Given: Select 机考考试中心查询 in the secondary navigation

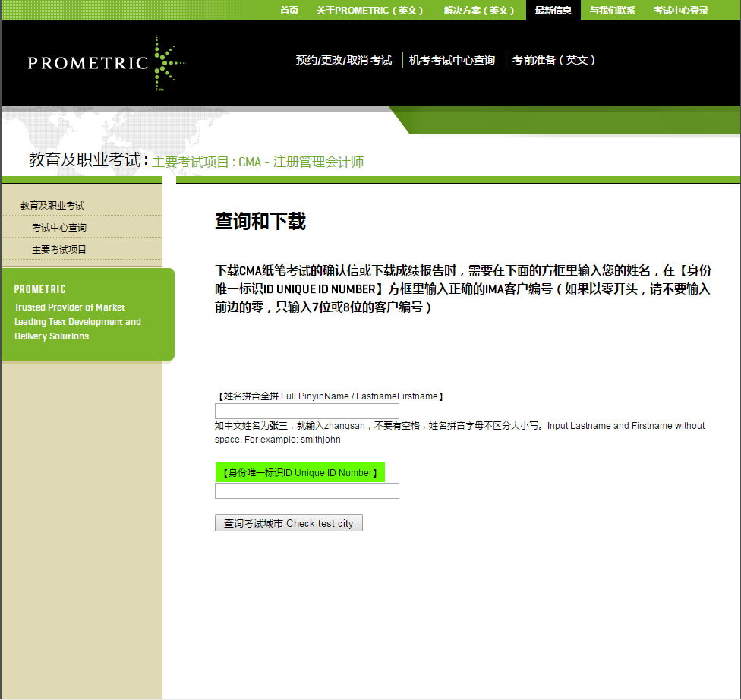Looking at the screenshot, I should 451,59.
